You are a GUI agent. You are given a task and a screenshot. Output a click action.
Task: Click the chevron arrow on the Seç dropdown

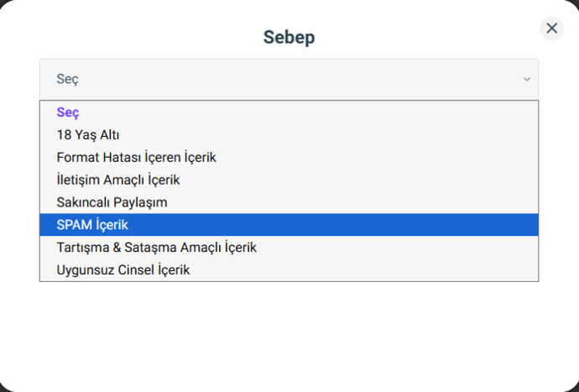[527, 79]
